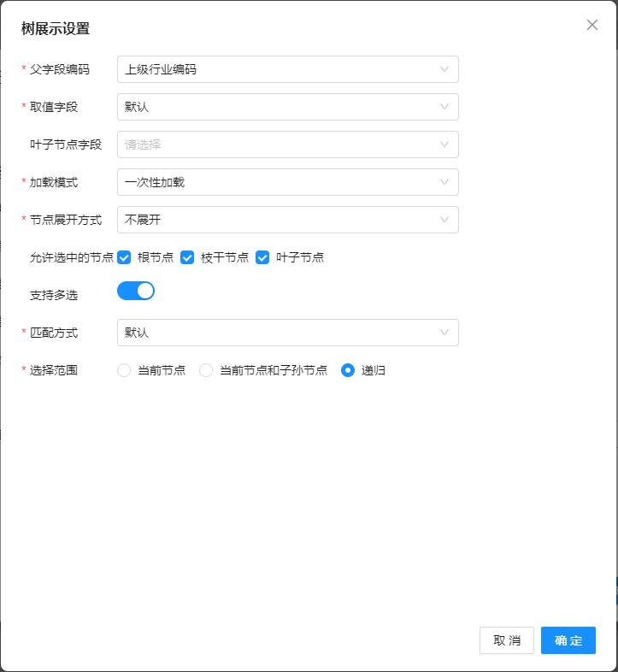The image size is (618, 672).
Task: Click the 加载模式 chevron arrow icon
Action: (444, 182)
